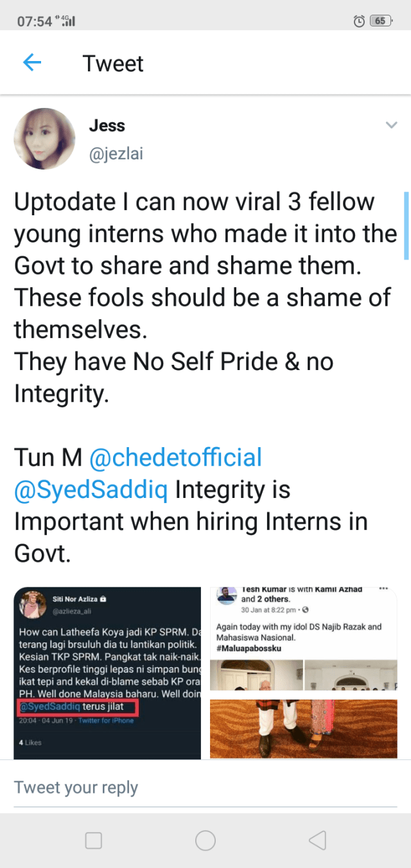Tap the 07:54 clock in status bar
This screenshot has width=411, height=868.
click(x=35, y=21)
